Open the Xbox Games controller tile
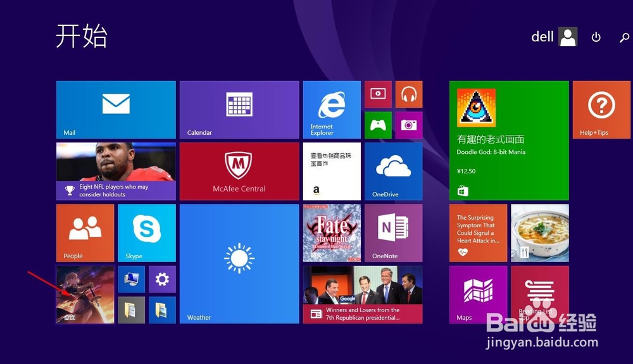The height and width of the screenshot is (364, 633). 378,125
